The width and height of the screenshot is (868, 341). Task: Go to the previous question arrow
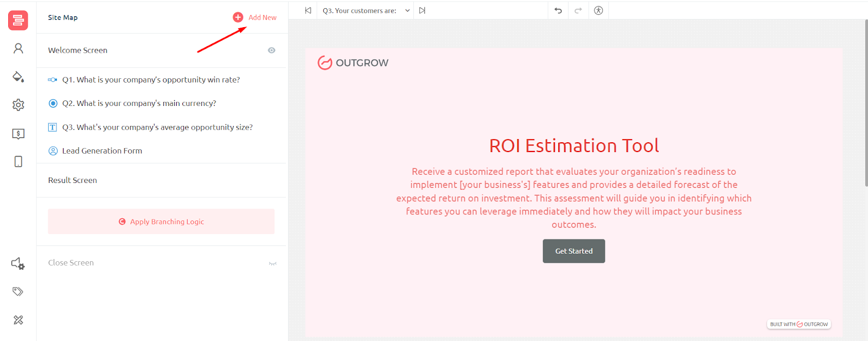tap(308, 10)
